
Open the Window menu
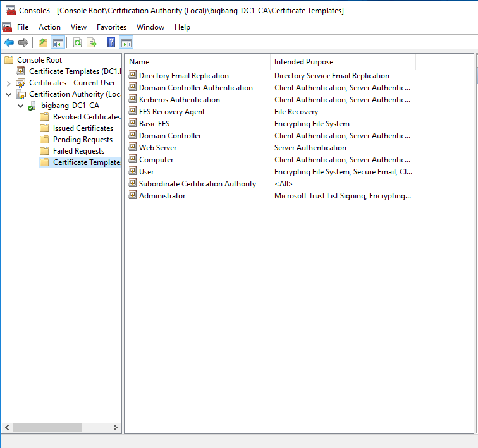150,27
